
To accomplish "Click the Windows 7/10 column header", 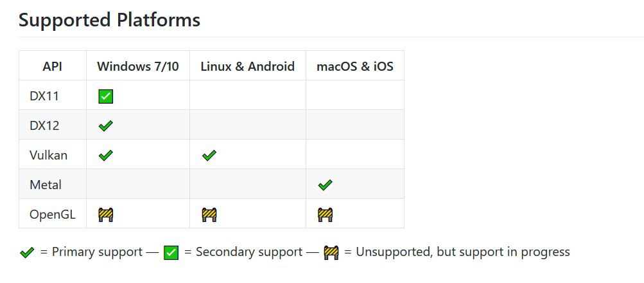I will tap(138, 66).
